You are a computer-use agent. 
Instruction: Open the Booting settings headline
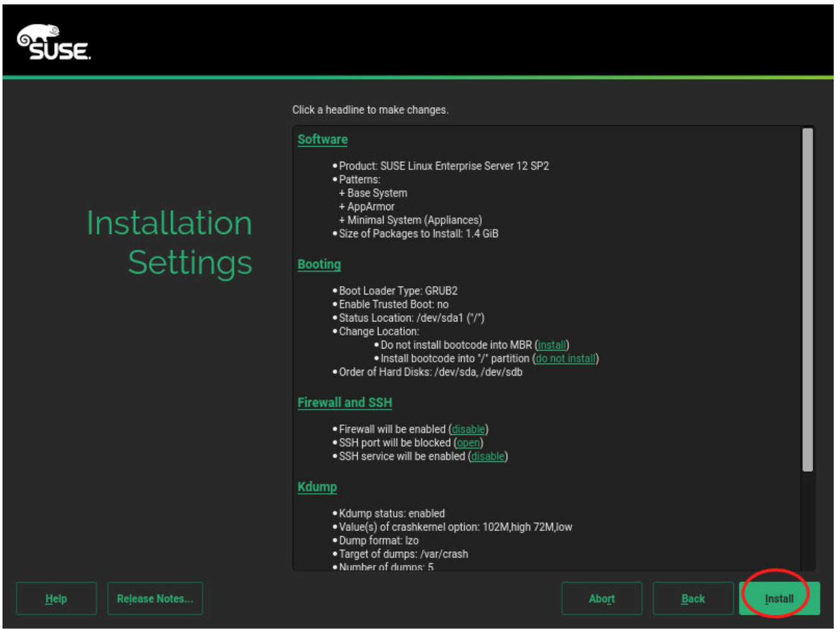319,264
